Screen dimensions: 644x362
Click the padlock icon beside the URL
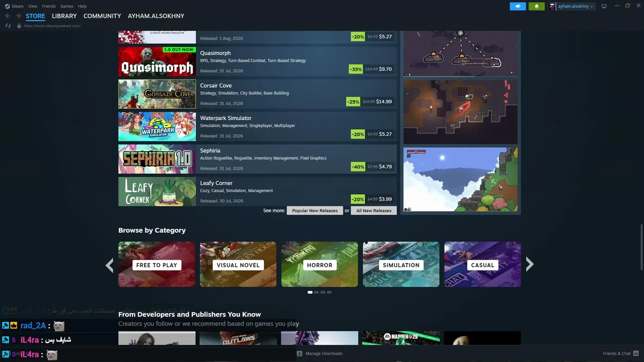(x=19, y=26)
